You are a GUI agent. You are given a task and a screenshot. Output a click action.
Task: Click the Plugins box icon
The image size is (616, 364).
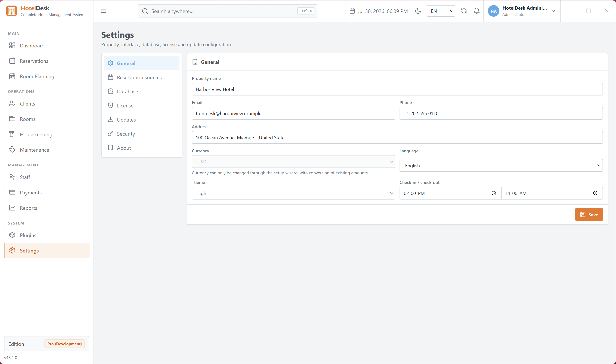[x=12, y=235]
